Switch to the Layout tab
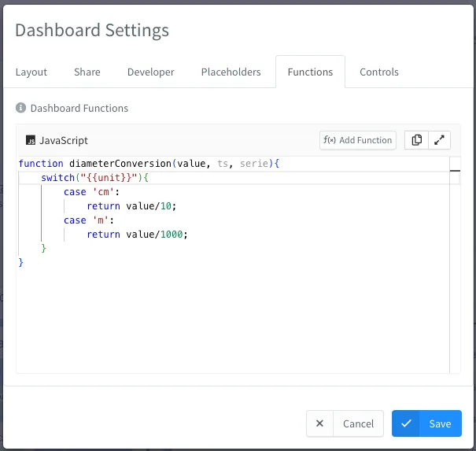 [x=31, y=72]
